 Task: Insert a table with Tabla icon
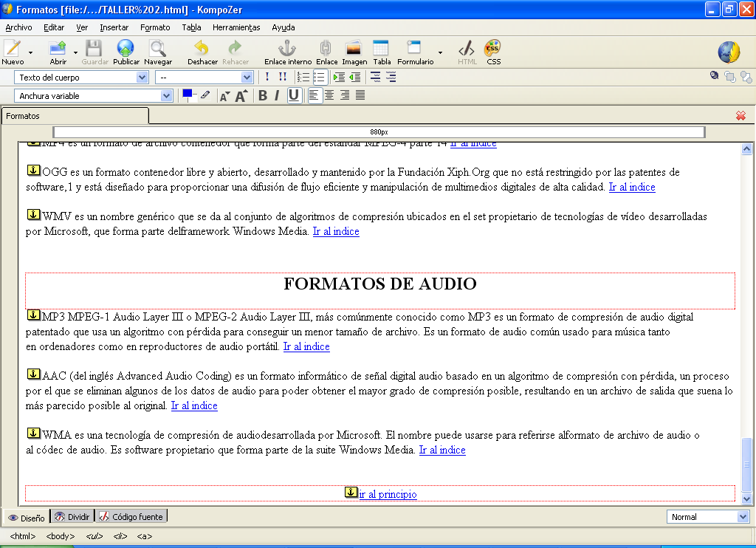click(381, 48)
